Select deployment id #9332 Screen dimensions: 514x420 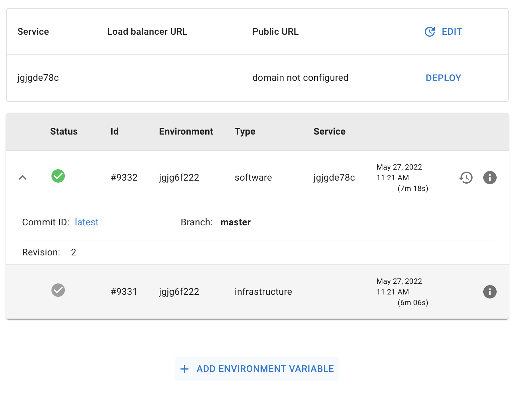(x=124, y=178)
